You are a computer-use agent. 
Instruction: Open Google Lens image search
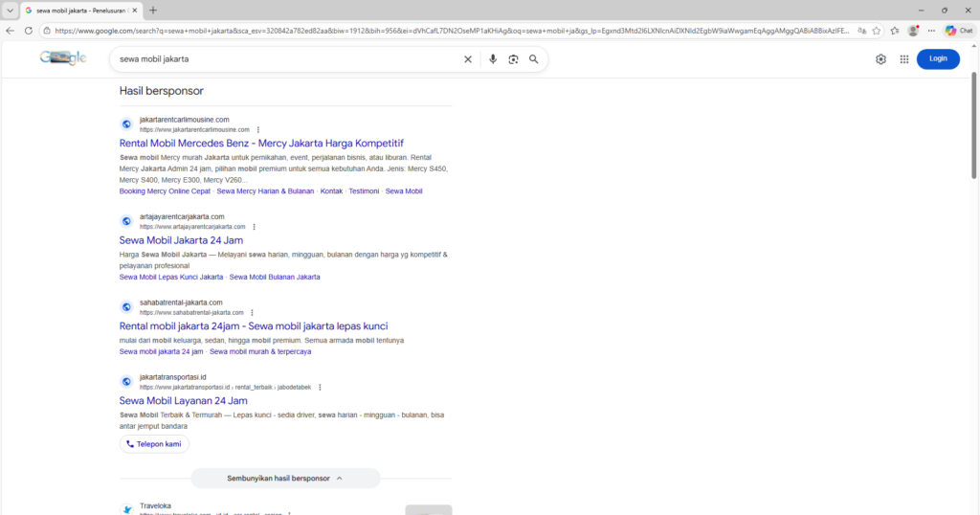tap(513, 59)
